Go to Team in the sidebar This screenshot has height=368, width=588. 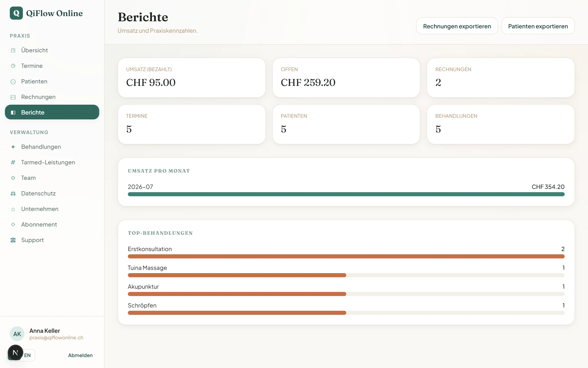tap(52, 178)
